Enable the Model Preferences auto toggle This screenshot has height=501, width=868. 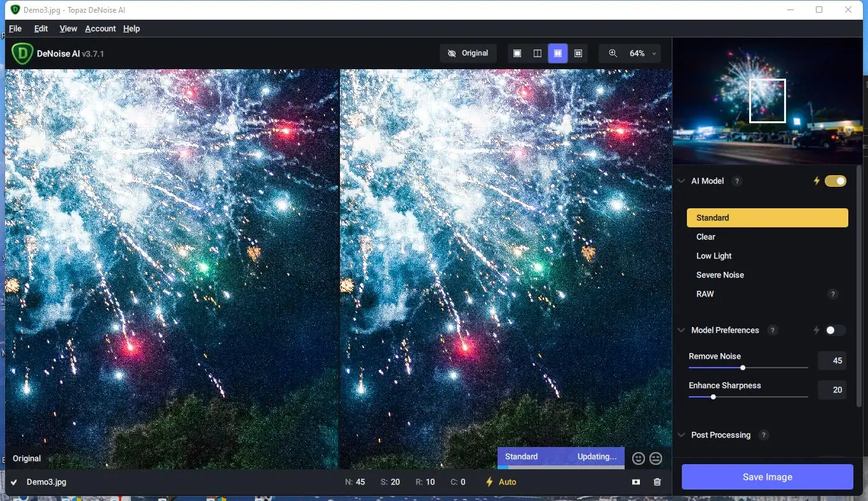(x=836, y=330)
